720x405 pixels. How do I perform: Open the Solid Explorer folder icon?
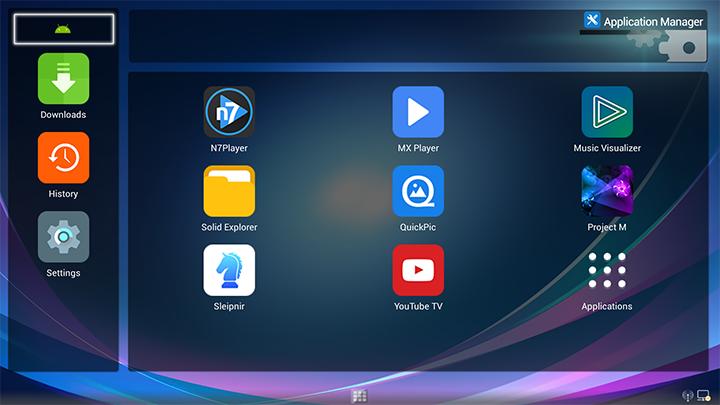click(x=229, y=191)
